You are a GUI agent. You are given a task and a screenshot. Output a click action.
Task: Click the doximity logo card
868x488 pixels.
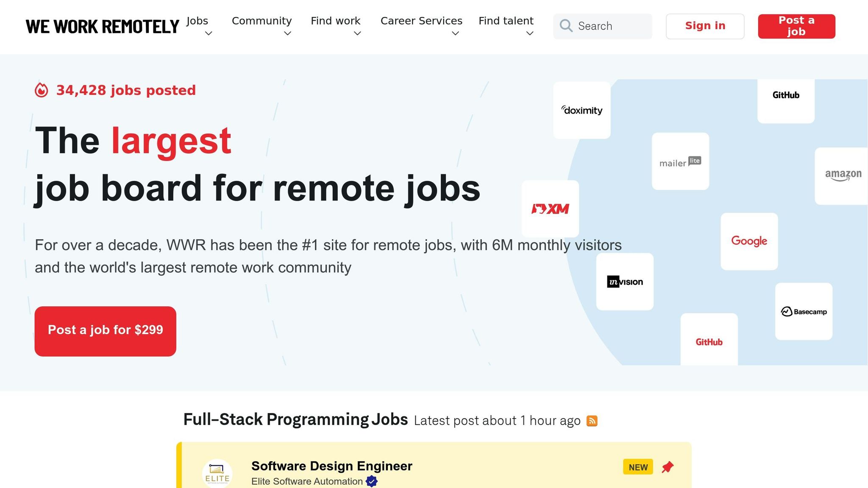pyautogui.click(x=582, y=110)
